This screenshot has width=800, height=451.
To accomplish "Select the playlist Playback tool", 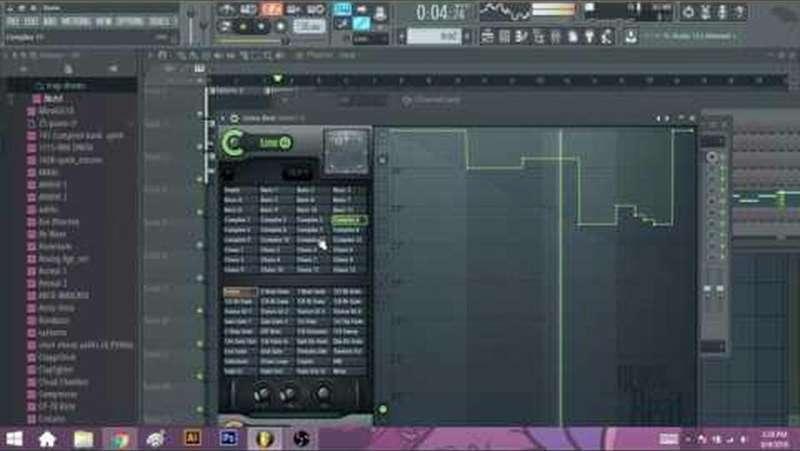I will click(280, 55).
